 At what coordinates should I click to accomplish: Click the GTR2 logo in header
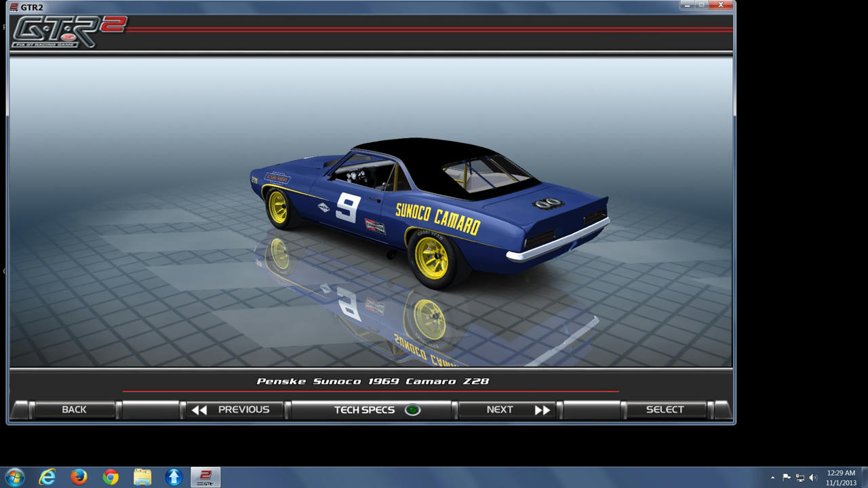click(69, 31)
